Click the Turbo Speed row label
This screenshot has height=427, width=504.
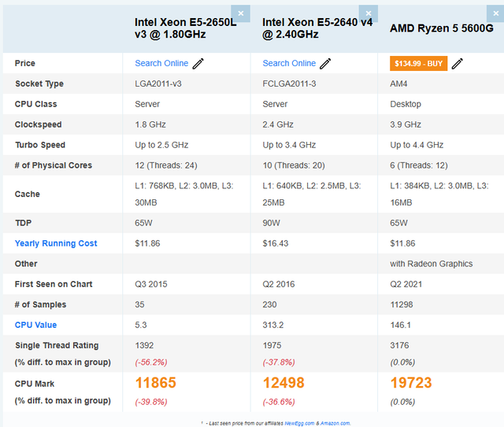tap(40, 145)
